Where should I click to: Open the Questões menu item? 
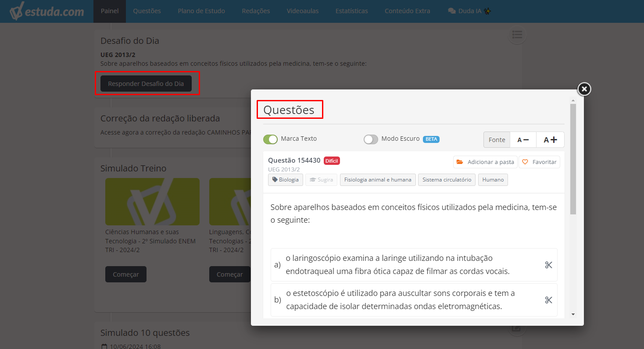(x=147, y=11)
